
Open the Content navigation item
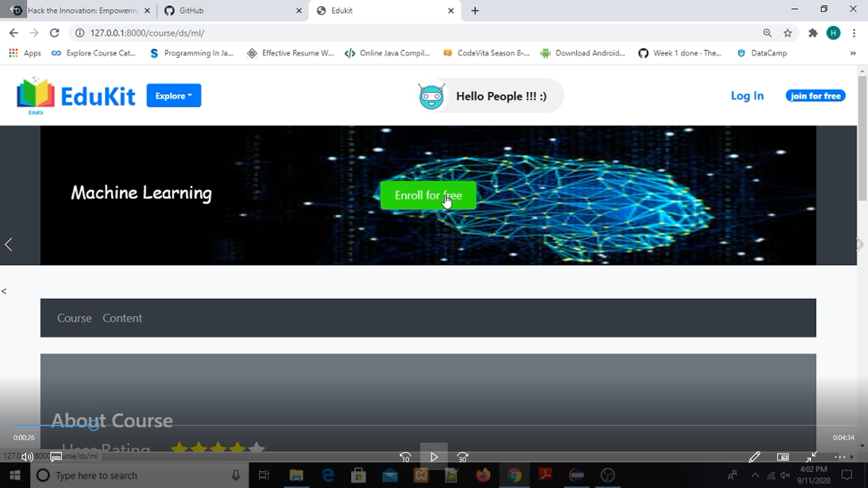[x=122, y=318]
